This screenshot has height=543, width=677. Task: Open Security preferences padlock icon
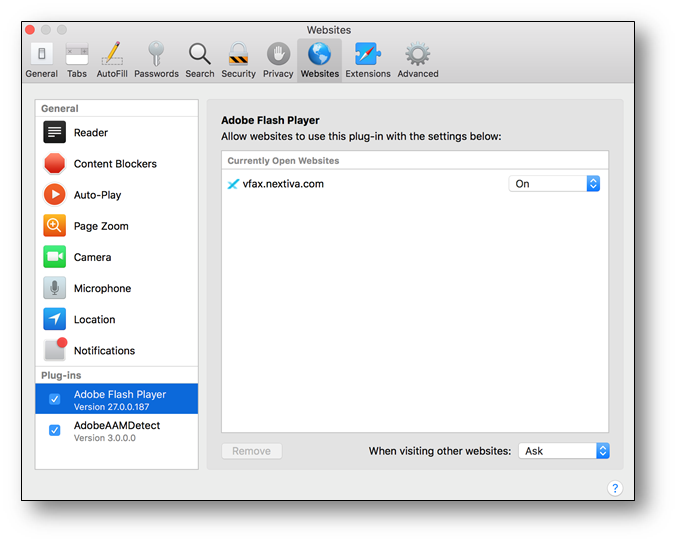(x=238, y=54)
